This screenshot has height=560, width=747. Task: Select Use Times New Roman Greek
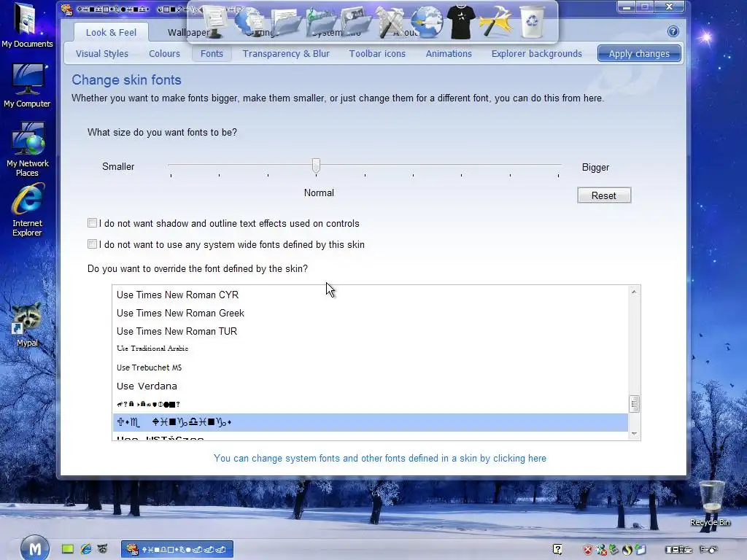coord(370,313)
